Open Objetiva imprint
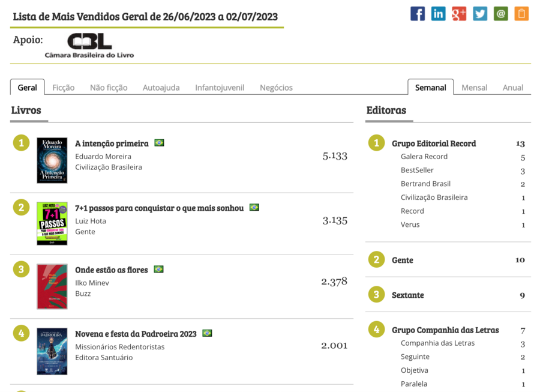This screenshot has width=540, height=392. 414,370
